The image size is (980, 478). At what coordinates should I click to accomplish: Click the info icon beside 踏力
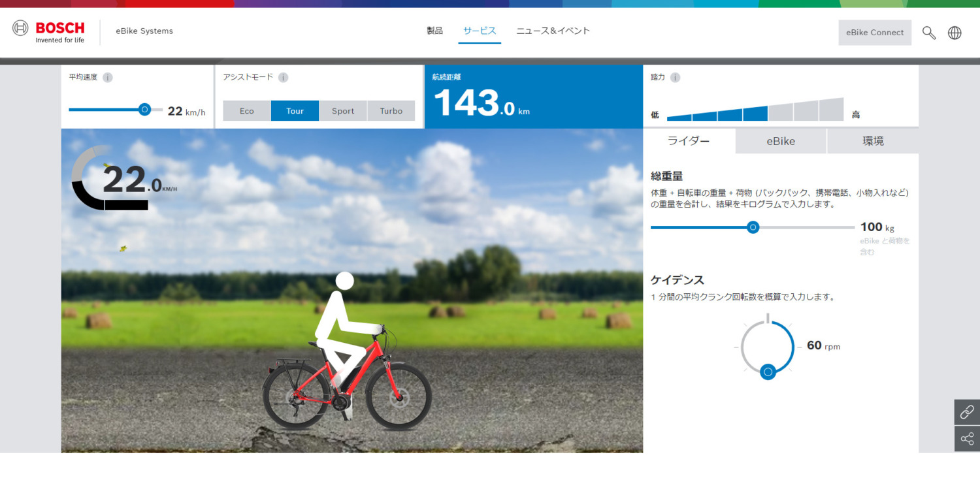click(x=675, y=77)
